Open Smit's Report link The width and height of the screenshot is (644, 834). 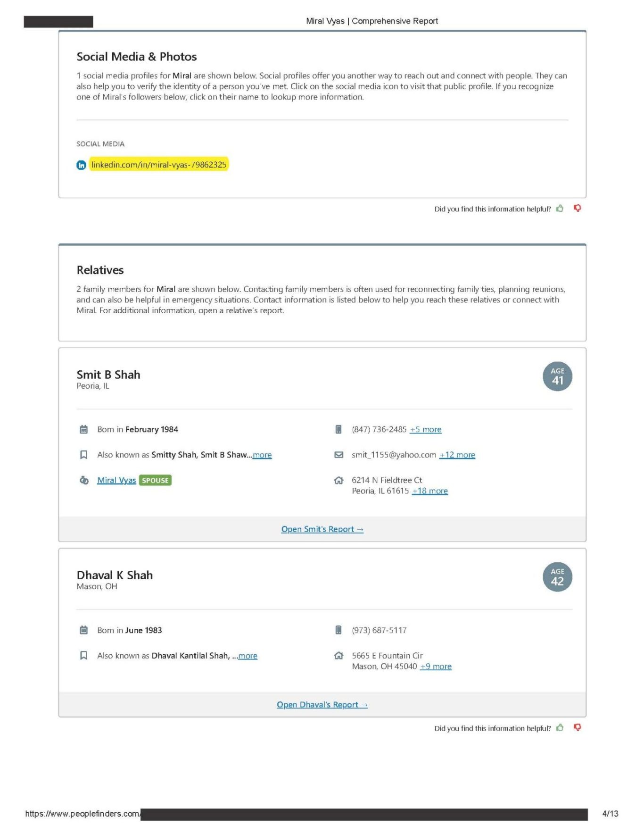[x=322, y=529]
